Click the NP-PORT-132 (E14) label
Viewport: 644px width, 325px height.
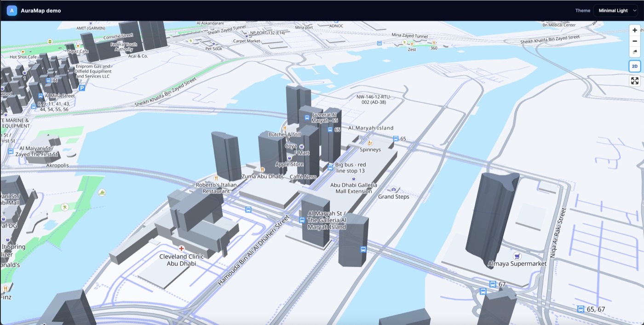click(x=267, y=33)
